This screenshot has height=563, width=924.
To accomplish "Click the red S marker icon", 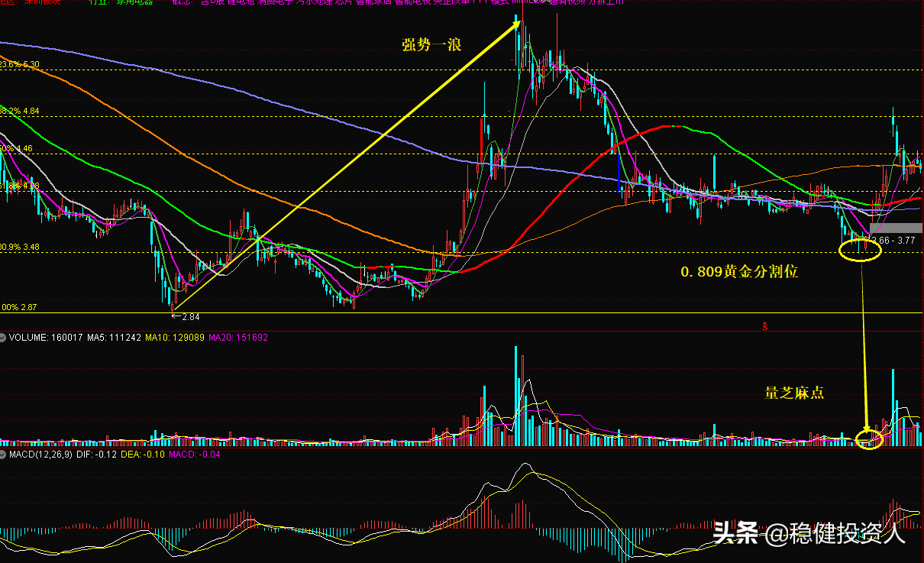I will pos(765,326).
